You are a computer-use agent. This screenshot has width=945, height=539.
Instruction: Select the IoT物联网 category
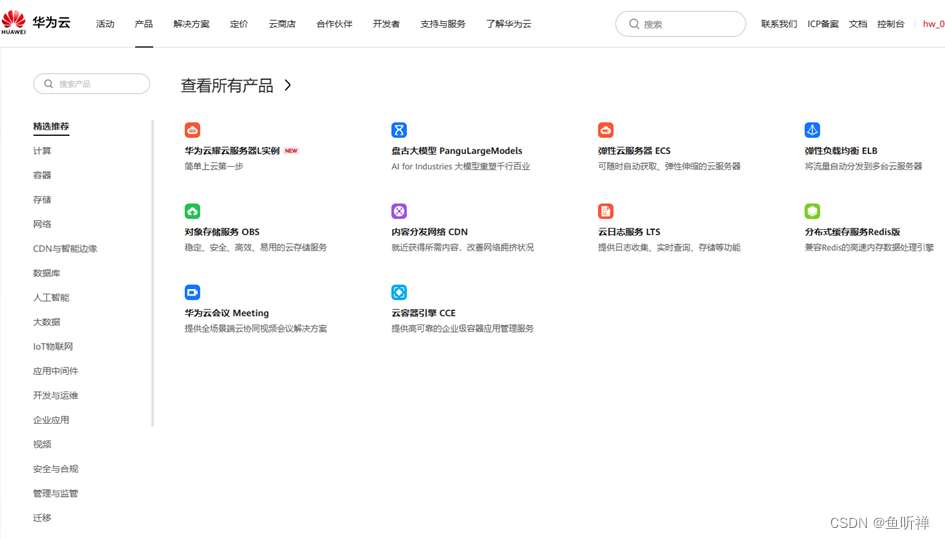tap(53, 347)
